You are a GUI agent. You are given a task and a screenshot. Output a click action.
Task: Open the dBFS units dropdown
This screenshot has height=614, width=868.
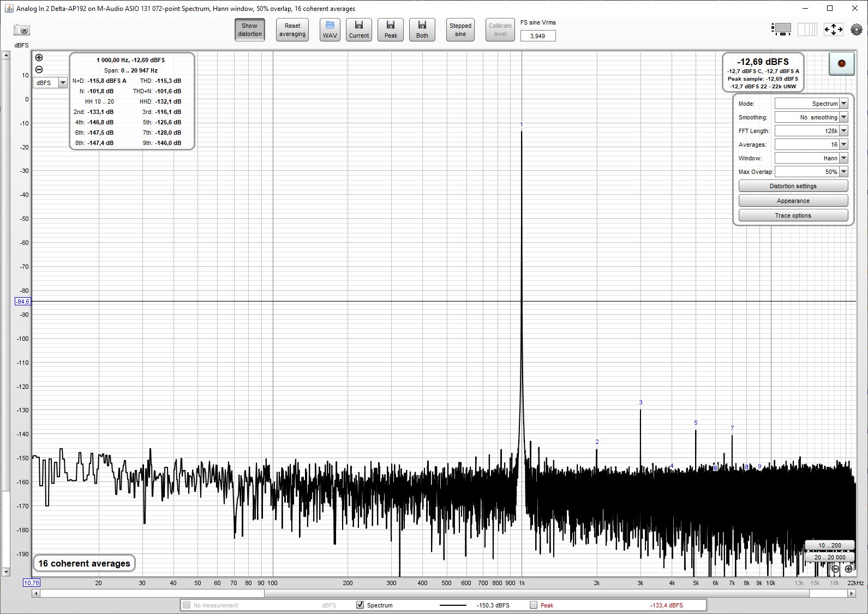(x=50, y=83)
